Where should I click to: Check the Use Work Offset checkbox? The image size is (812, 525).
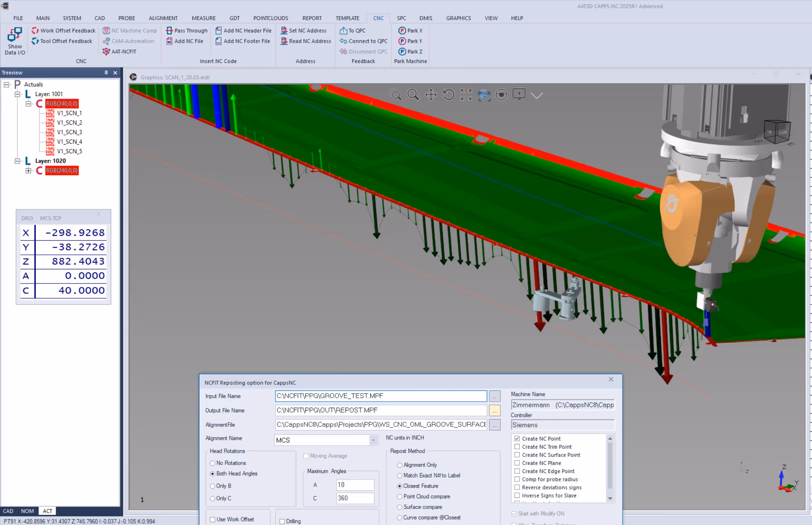(213, 520)
